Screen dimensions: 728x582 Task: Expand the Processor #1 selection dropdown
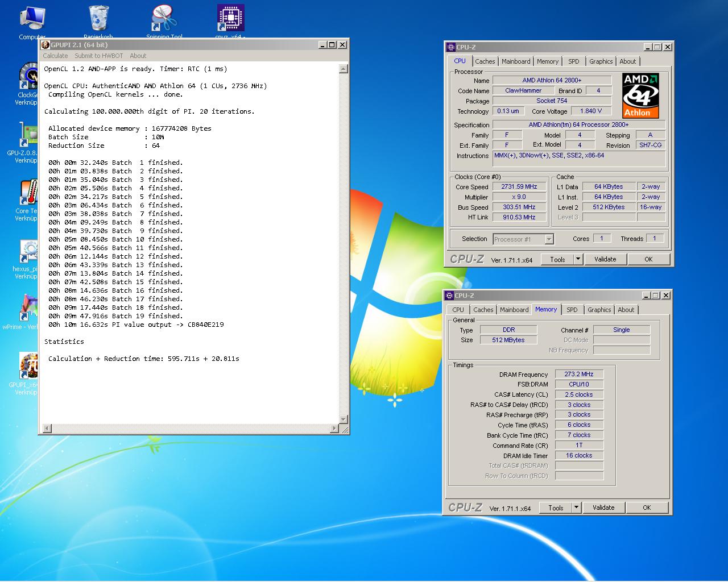pos(549,239)
